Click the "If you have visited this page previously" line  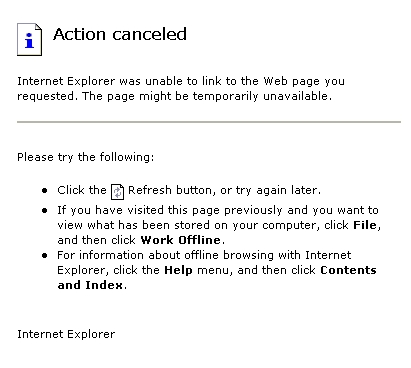coord(218,211)
